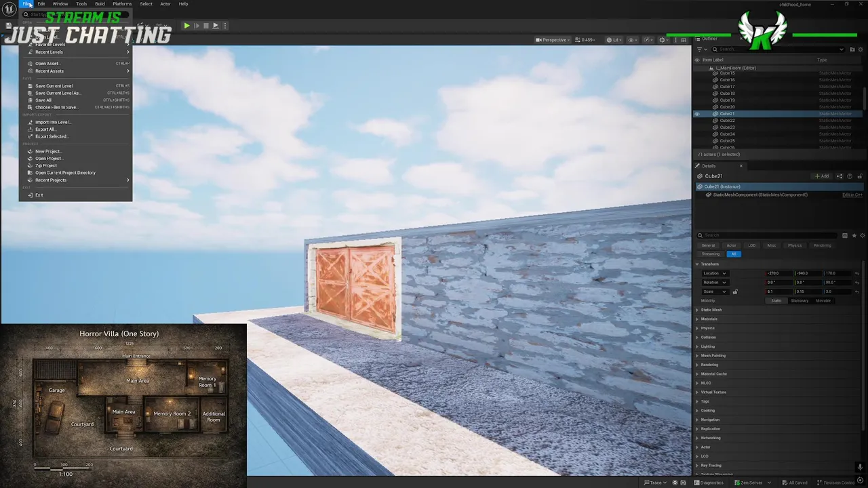868x488 pixels.
Task: Click the Details help question-mark icon
Action: pyautogui.click(x=850, y=176)
